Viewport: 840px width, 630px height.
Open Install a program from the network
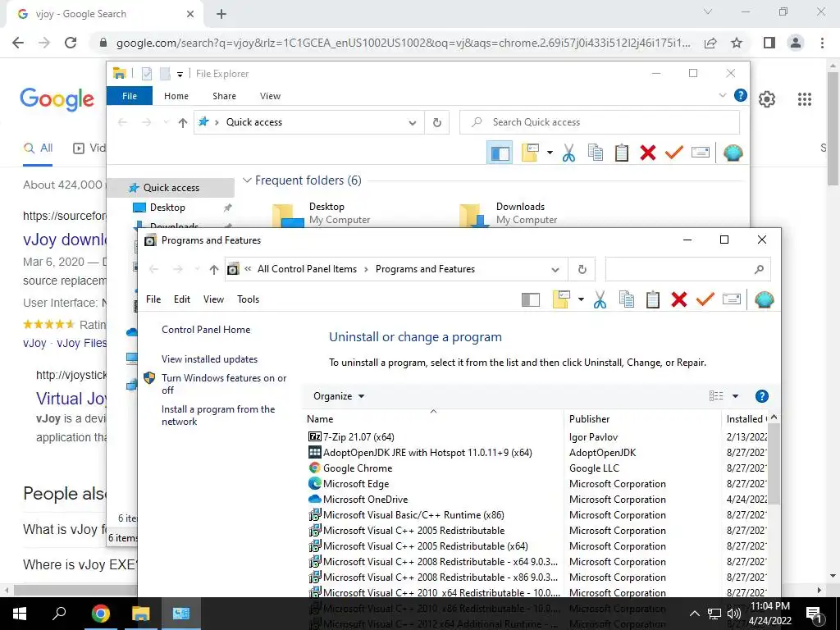(218, 415)
